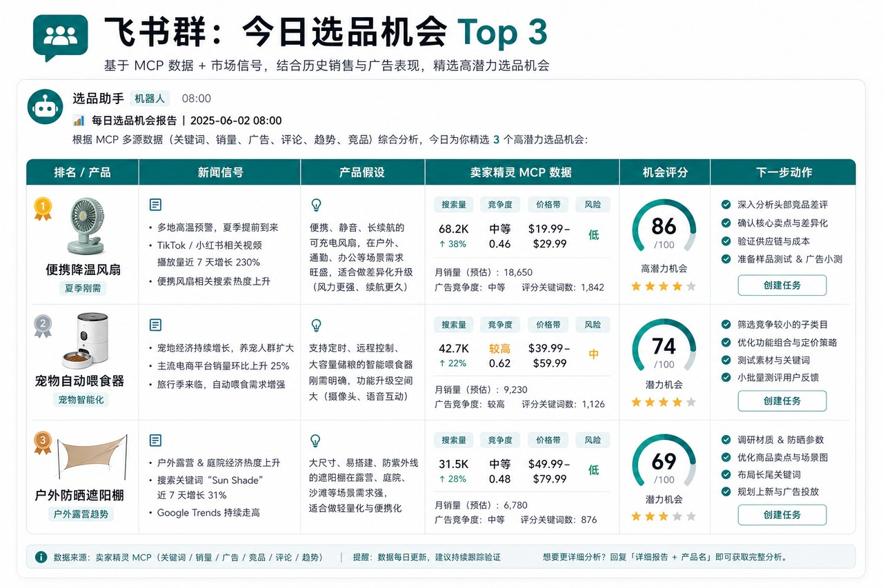Viewport: 883px width, 588px height.
Task: Click 创建任务 for the portable fan
Action: point(782,285)
